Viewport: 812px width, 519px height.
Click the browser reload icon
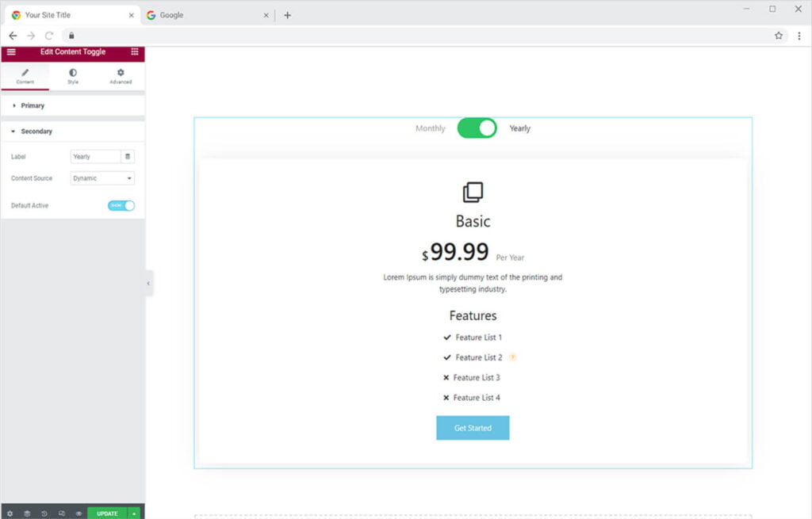pyautogui.click(x=49, y=36)
